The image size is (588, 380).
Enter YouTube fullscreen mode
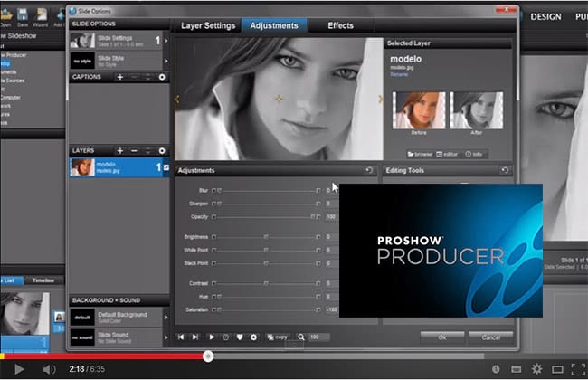coord(578,369)
